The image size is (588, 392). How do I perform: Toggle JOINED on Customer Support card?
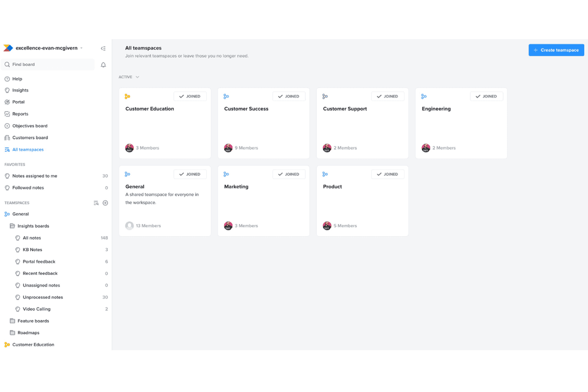(388, 96)
